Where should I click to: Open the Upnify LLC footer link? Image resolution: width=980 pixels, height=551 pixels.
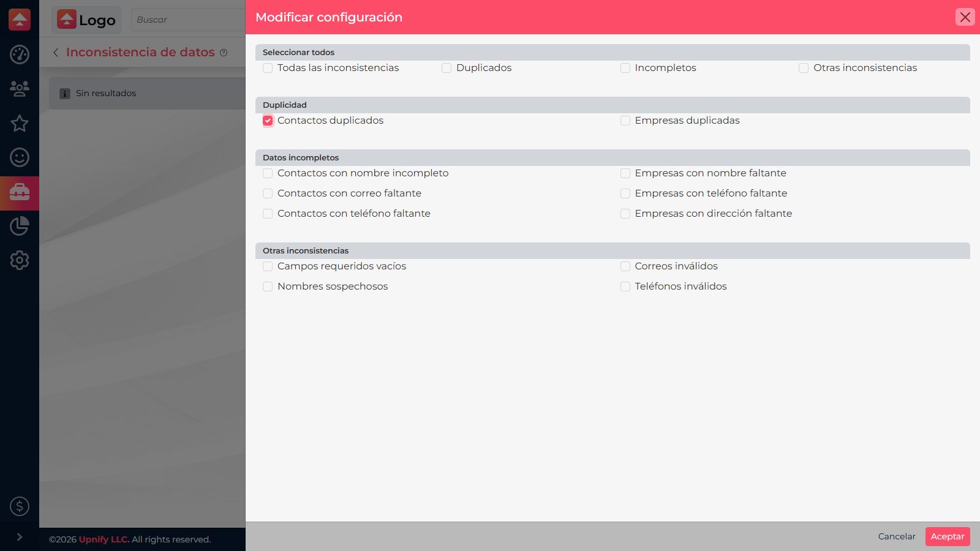pyautogui.click(x=104, y=539)
